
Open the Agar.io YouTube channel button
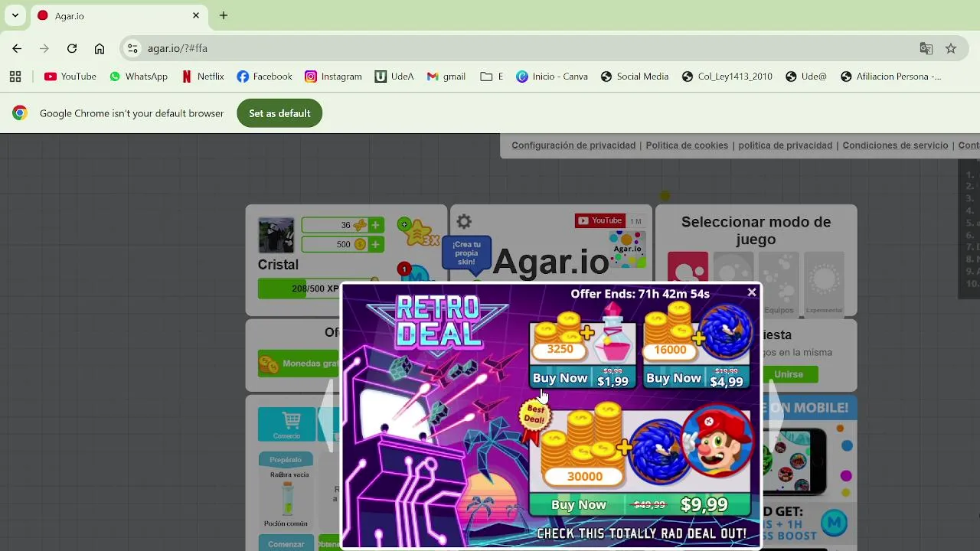(600, 220)
